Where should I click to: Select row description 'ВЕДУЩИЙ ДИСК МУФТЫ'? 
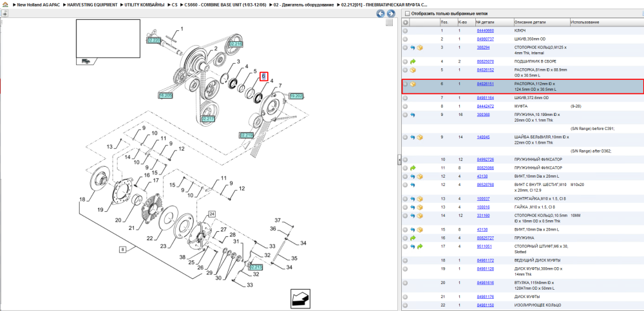pos(537,261)
